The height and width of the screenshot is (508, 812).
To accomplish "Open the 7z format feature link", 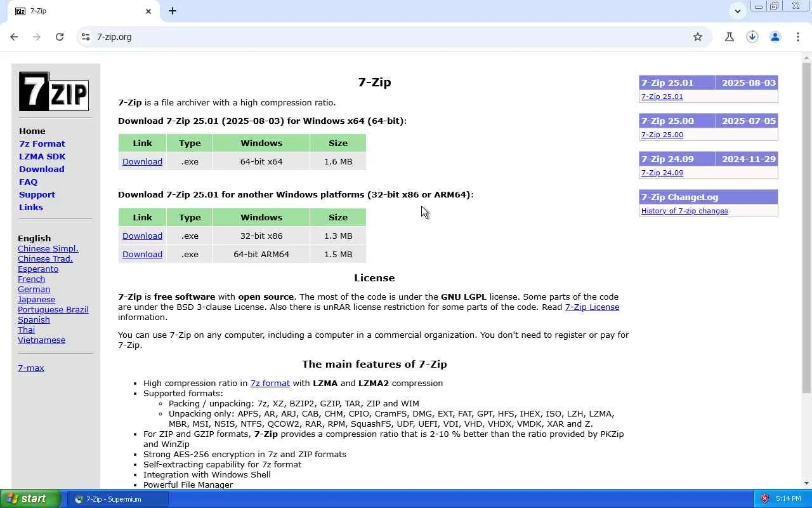I will [270, 383].
